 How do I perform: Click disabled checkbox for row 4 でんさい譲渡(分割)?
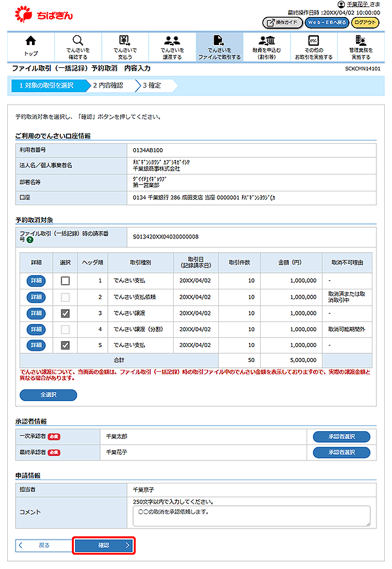pyautogui.click(x=65, y=329)
